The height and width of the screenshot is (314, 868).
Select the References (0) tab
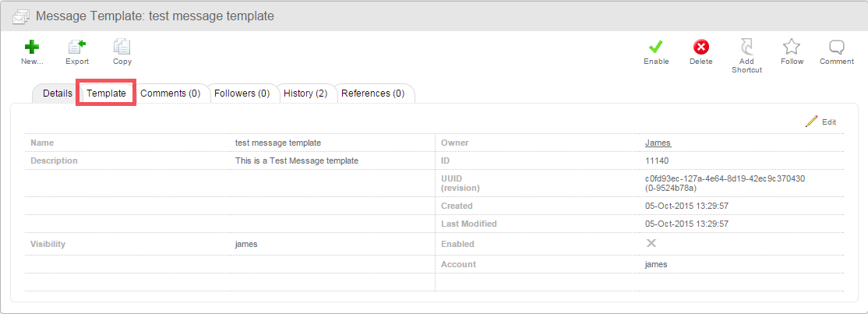coord(372,93)
